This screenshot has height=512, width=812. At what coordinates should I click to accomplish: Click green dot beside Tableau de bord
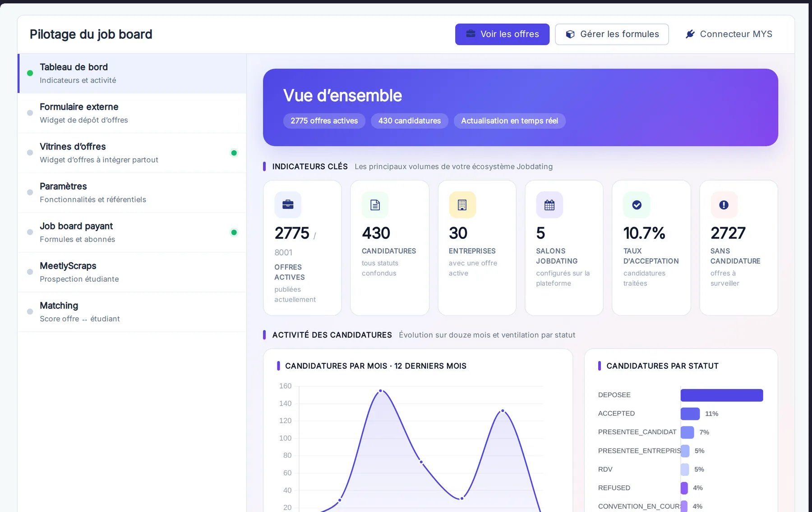point(30,73)
